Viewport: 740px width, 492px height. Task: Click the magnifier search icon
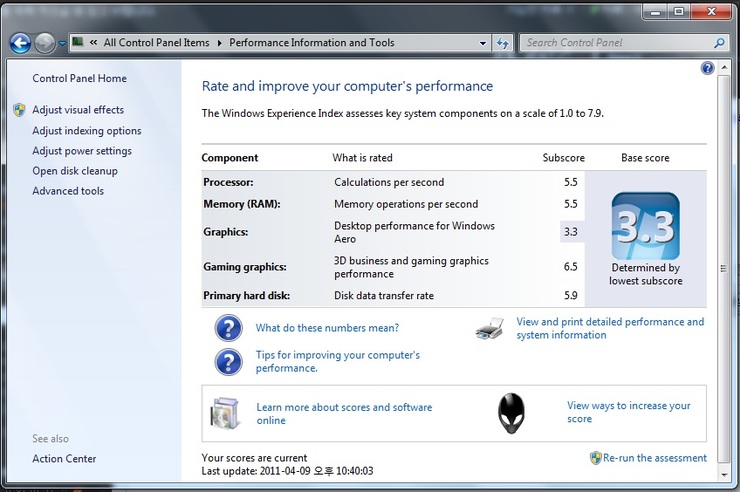[x=719, y=43]
